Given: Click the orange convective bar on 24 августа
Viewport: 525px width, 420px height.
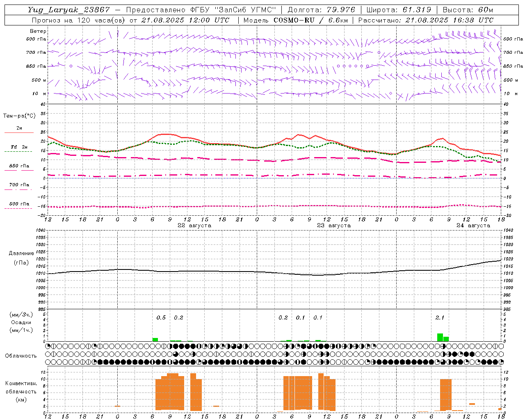Looking at the screenshot, I should coord(446,395).
